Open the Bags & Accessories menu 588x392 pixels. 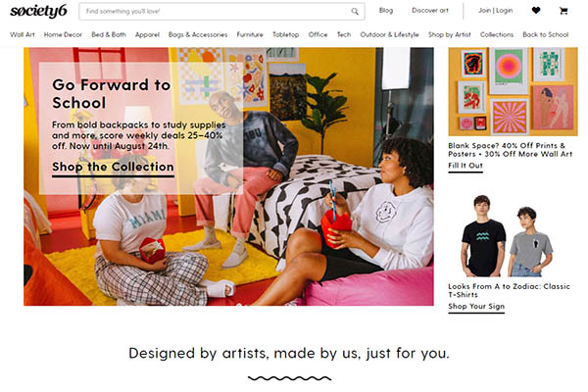click(x=198, y=34)
